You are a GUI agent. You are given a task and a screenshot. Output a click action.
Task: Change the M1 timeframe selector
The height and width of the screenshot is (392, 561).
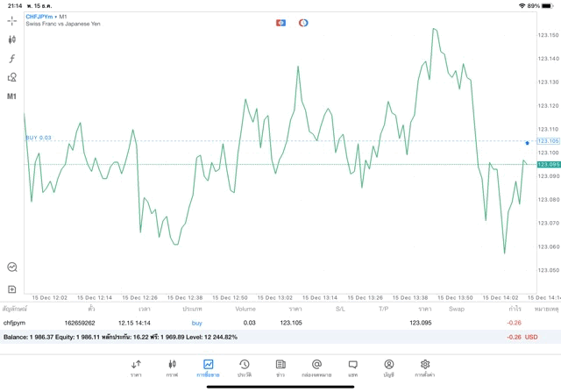(11, 96)
